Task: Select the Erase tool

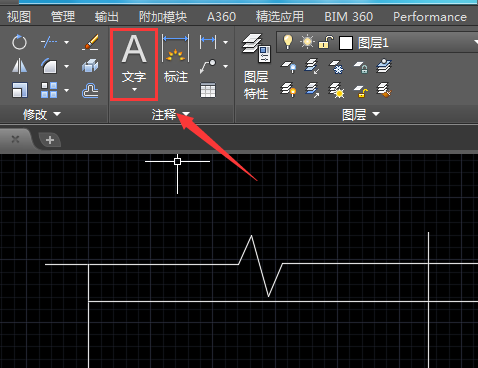Action: tap(90, 42)
